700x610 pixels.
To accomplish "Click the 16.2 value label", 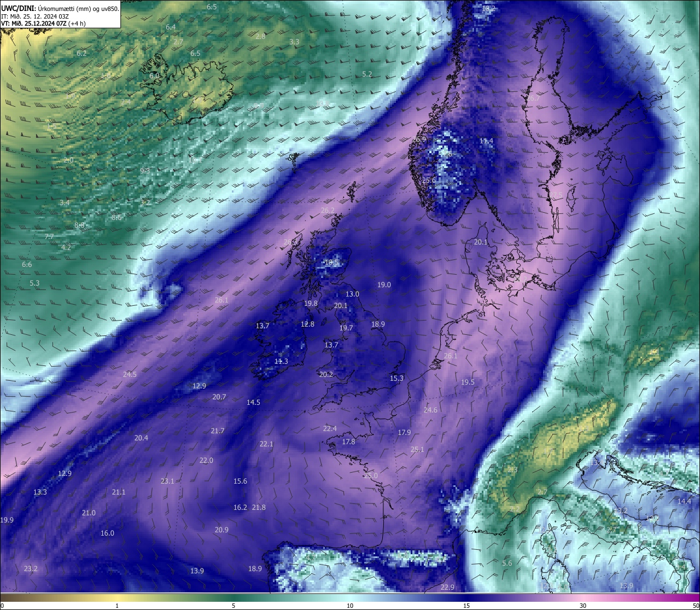I will [240, 507].
